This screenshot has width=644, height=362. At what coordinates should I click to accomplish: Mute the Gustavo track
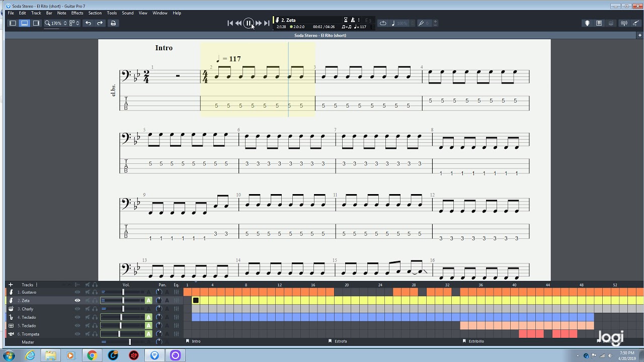(87, 292)
